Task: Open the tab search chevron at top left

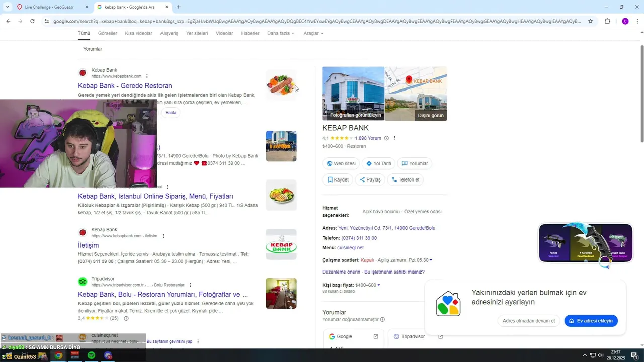Action: pyautogui.click(x=7, y=7)
